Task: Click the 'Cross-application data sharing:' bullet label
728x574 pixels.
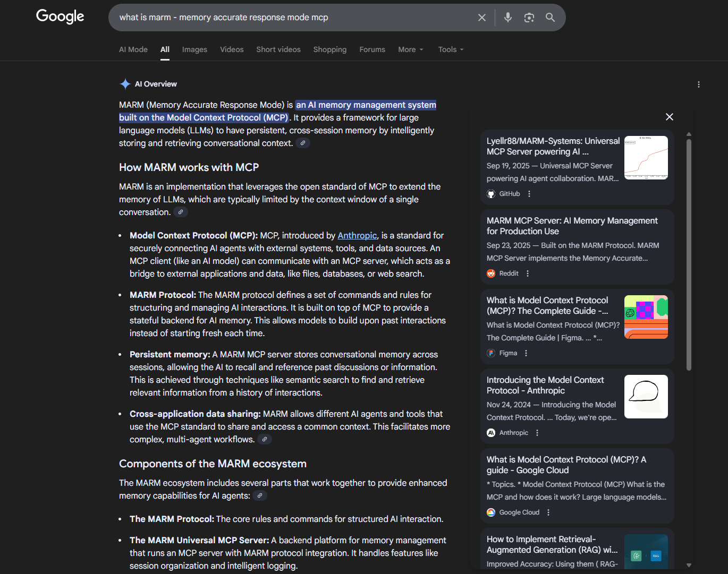Action: 195,414
